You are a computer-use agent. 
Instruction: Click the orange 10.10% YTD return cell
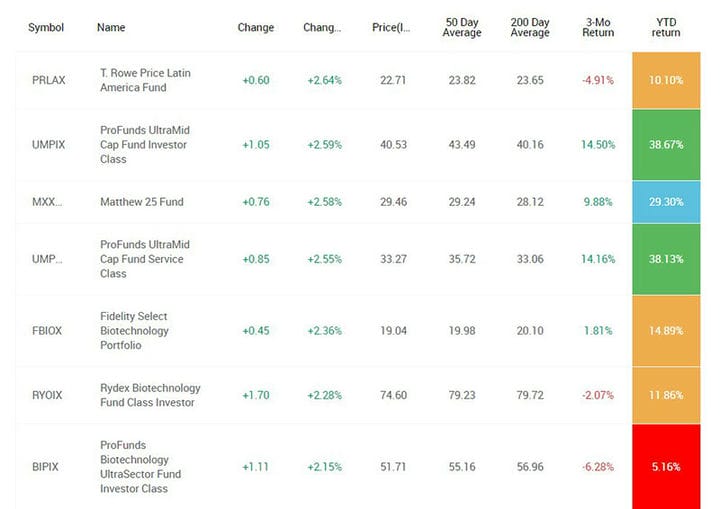tap(666, 80)
